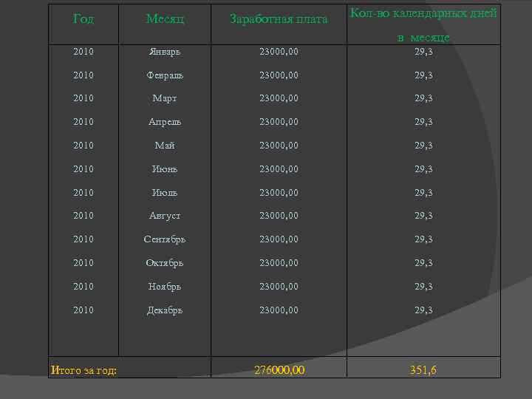Click the salary 23000,00 in the Сентябрь row

pos(279,239)
